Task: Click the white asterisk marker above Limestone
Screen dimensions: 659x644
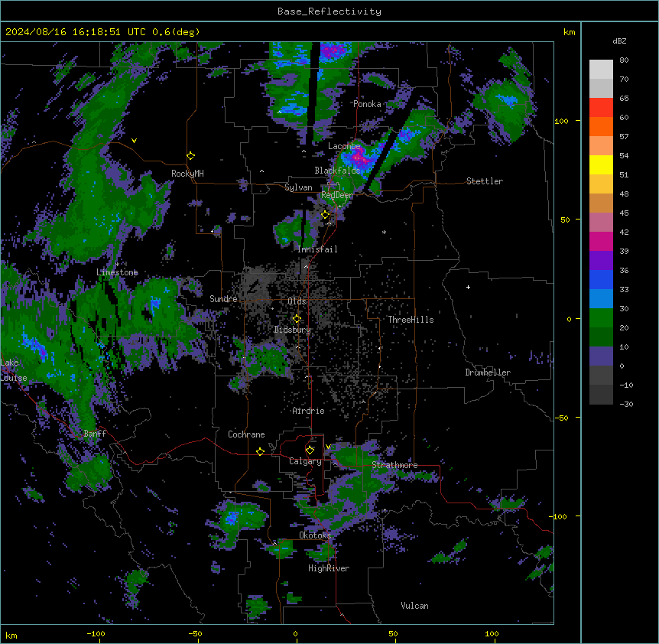Action: pyautogui.click(x=117, y=265)
